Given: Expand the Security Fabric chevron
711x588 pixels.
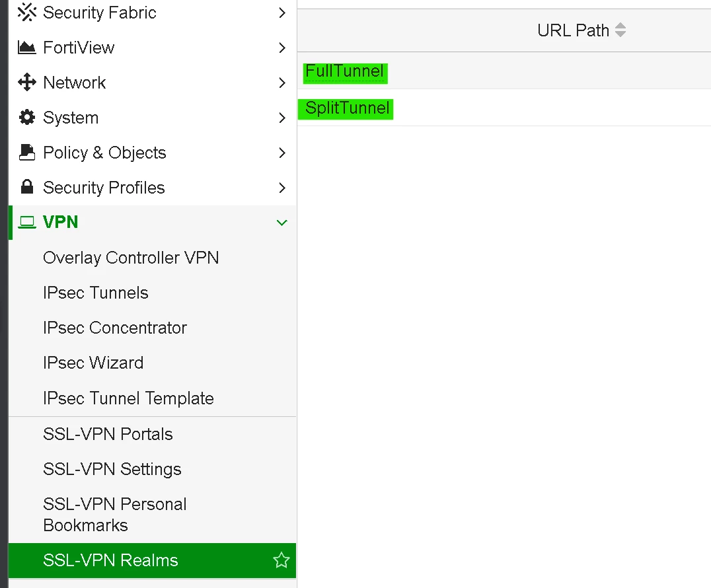Looking at the screenshot, I should [x=282, y=13].
